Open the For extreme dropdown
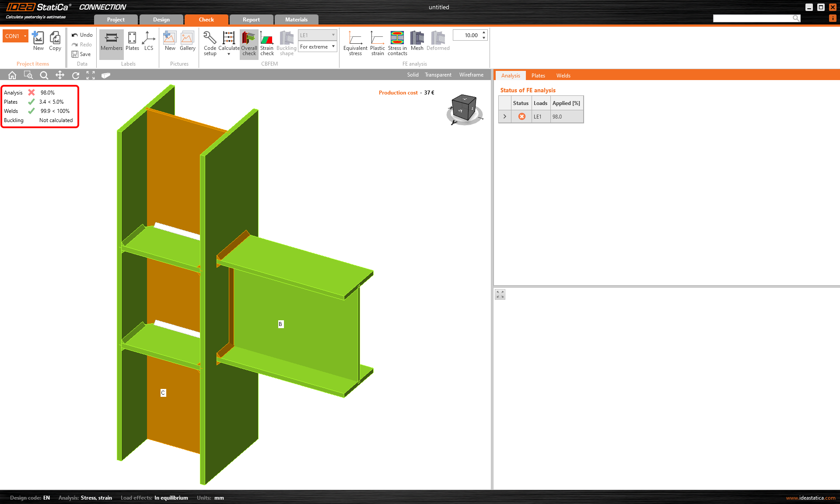This screenshot has width=840, height=504. pos(317,47)
